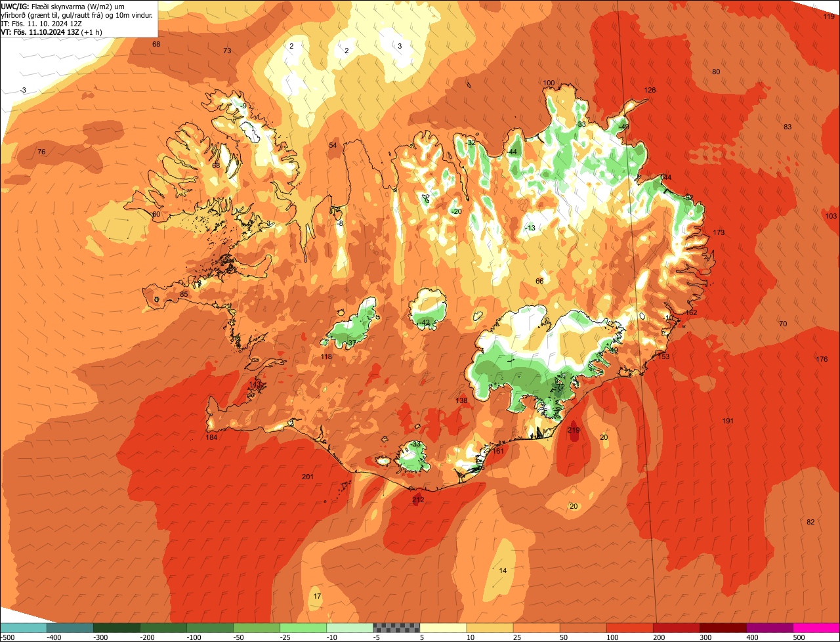Screen dimensions: 840x642
Task: Click the legend label '500'
Action: click(799, 637)
